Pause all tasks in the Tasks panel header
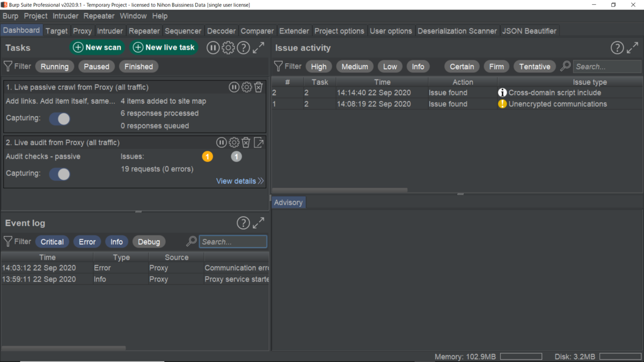The image size is (644, 362). 213,48
